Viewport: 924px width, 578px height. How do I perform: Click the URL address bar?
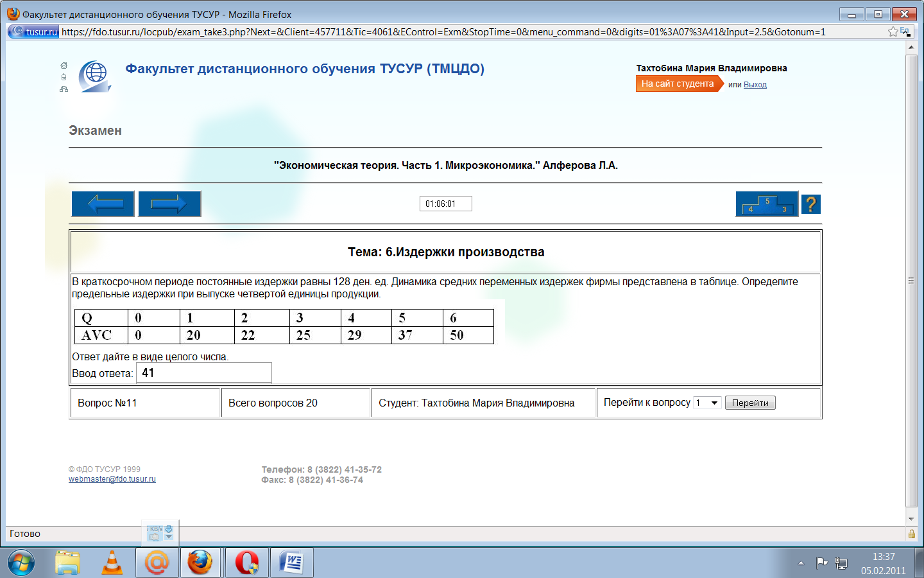pyautogui.click(x=472, y=31)
